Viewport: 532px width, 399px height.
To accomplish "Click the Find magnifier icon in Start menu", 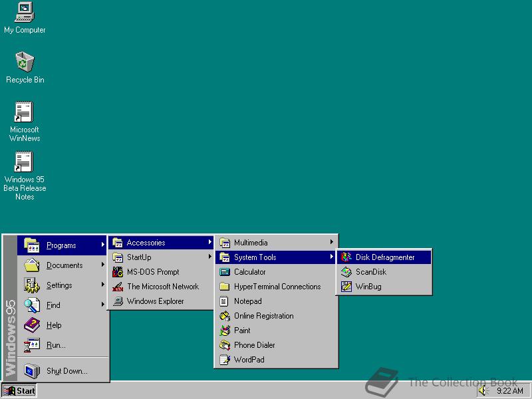I will coord(32,305).
